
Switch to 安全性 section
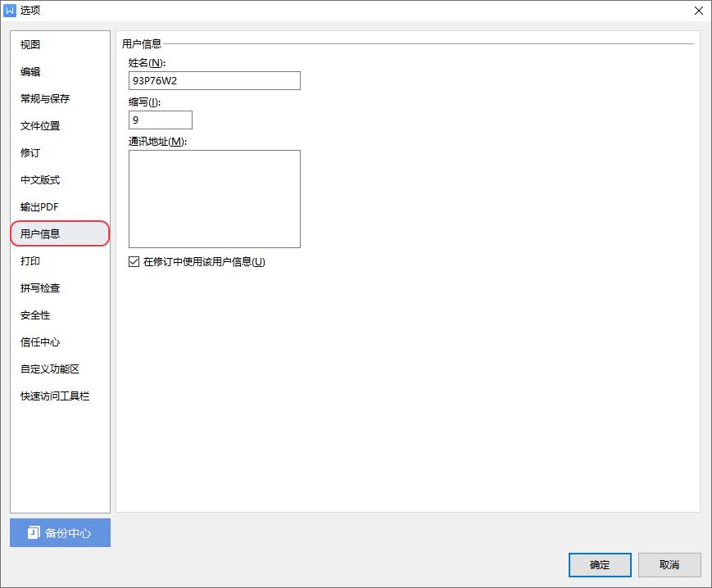click(35, 315)
